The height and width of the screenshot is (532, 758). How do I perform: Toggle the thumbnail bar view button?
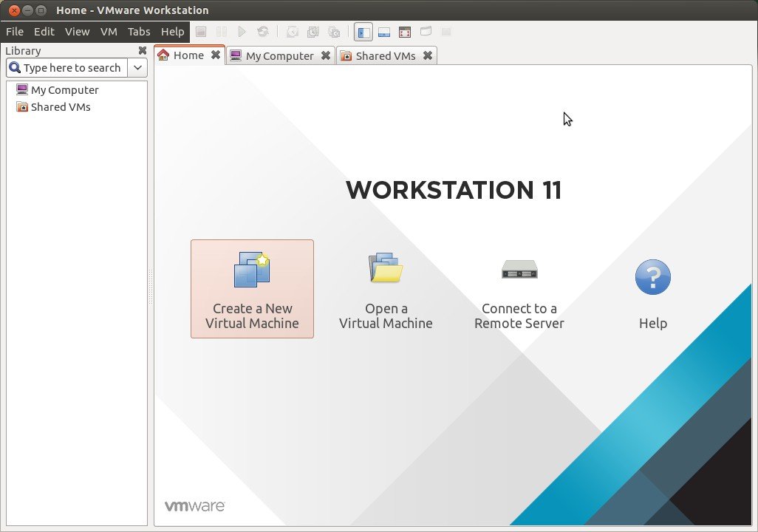[384, 32]
